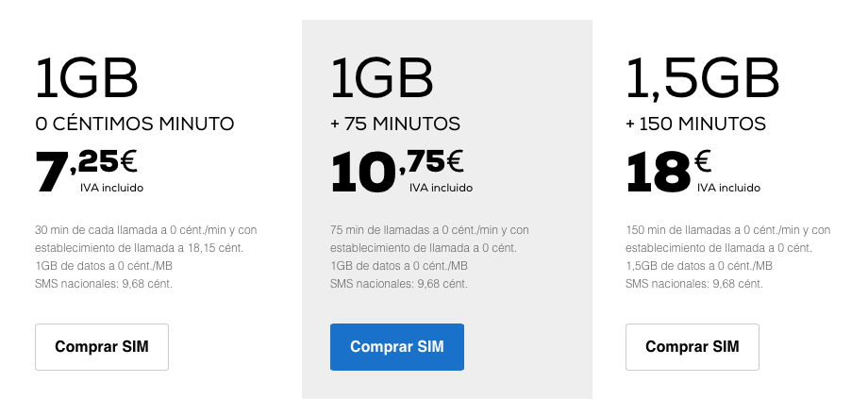Click the 18€ price

click(x=669, y=171)
